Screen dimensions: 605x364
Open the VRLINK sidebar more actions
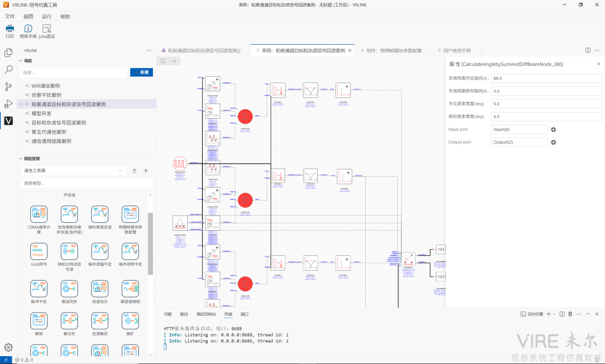coord(148,50)
